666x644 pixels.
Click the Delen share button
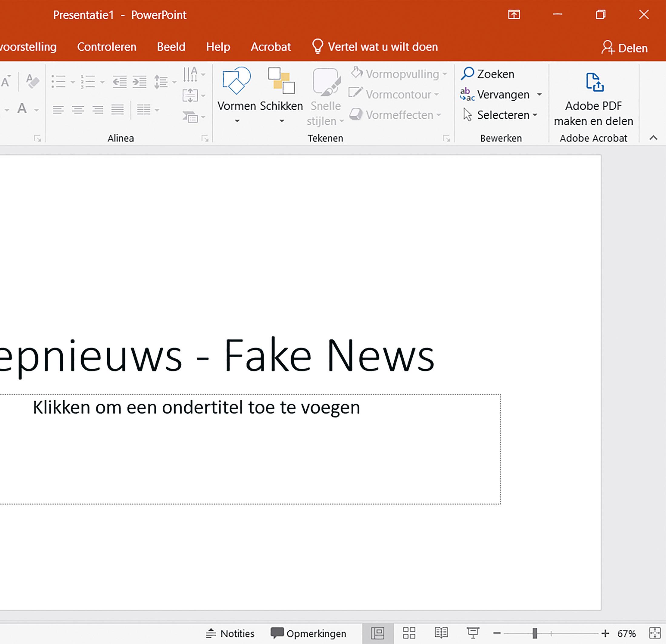[x=624, y=48]
